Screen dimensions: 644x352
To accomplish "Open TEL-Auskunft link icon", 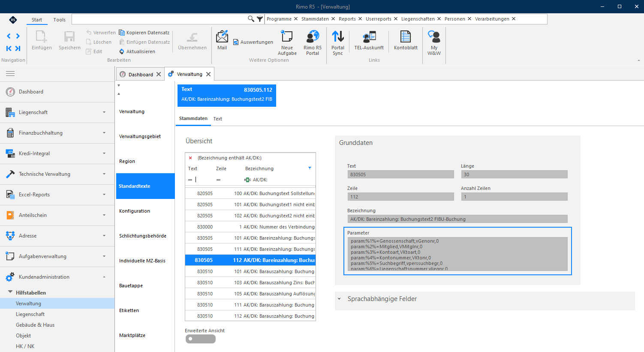I will (x=369, y=37).
